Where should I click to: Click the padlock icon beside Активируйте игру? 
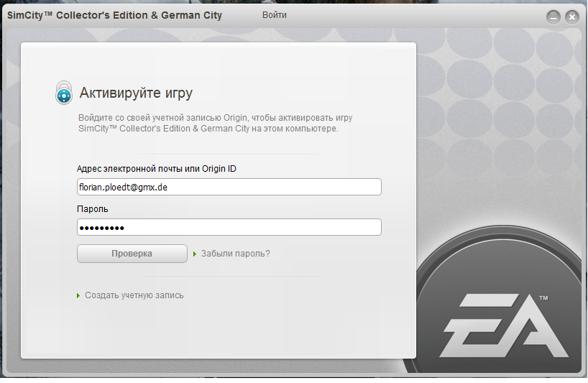click(64, 93)
